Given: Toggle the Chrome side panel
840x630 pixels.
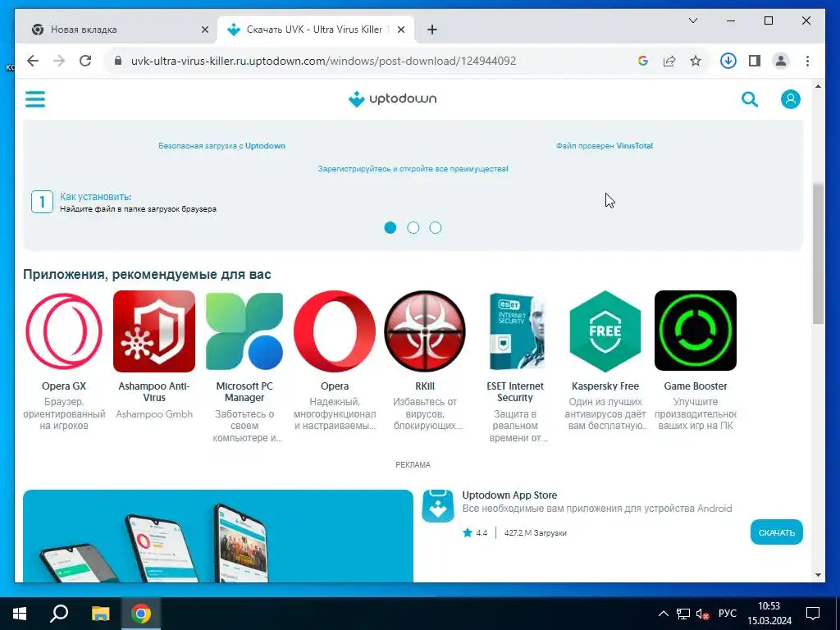Looking at the screenshot, I should 755,61.
